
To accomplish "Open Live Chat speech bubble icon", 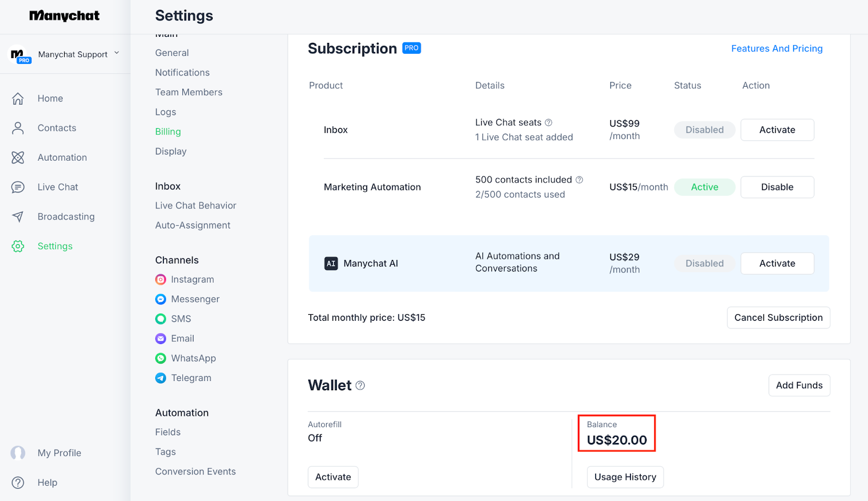I will click(x=18, y=187).
